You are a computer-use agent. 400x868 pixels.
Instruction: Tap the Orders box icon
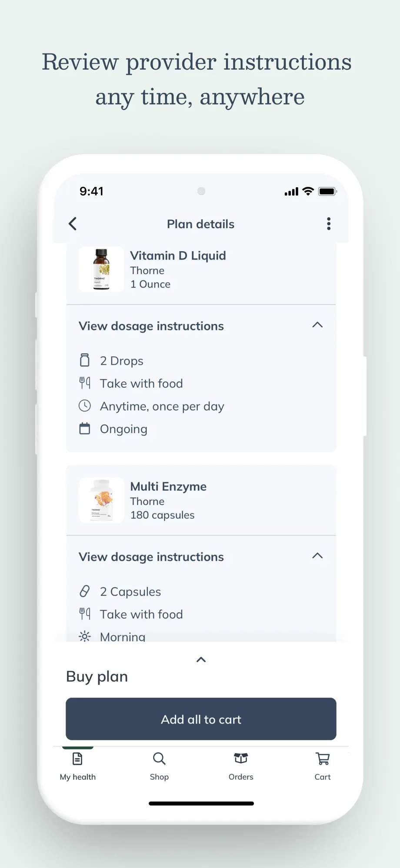point(241,758)
